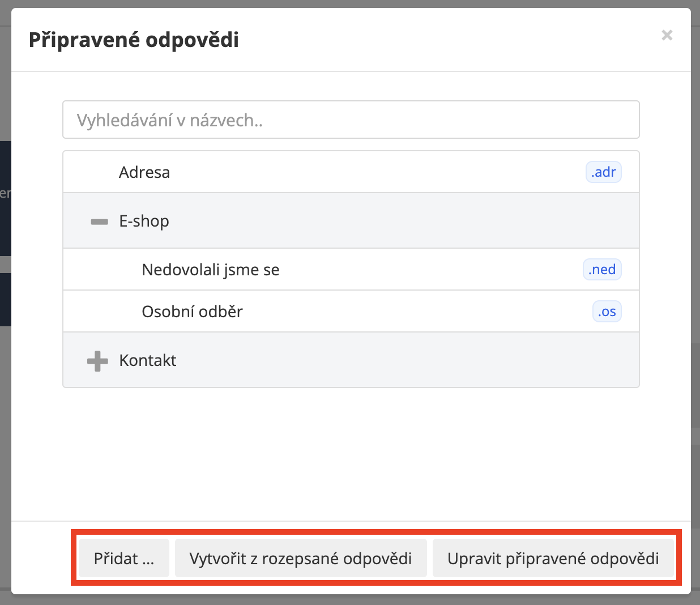The height and width of the screenshot is (605, 700).
Task: Click the .os shortcut badge
Action: point(607,312)
